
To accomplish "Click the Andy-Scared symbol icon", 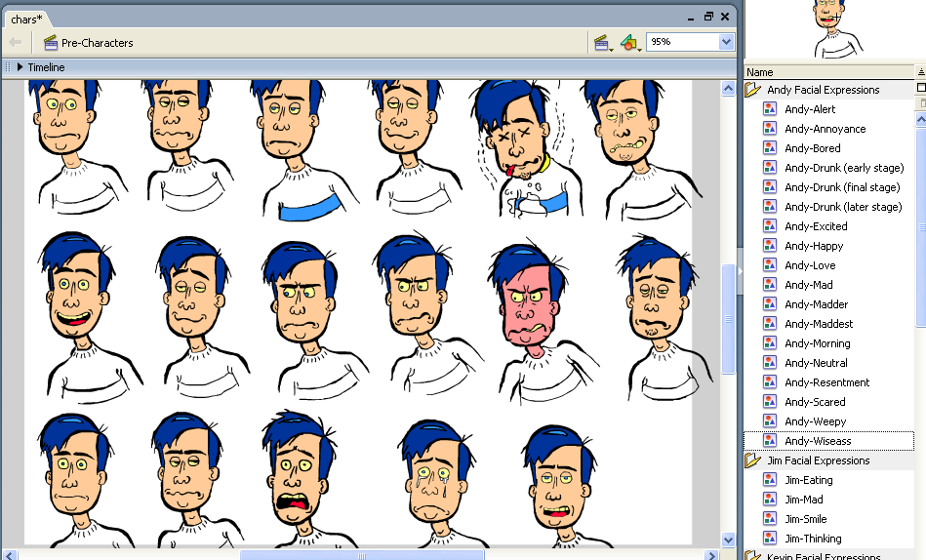I will point(770,401).
